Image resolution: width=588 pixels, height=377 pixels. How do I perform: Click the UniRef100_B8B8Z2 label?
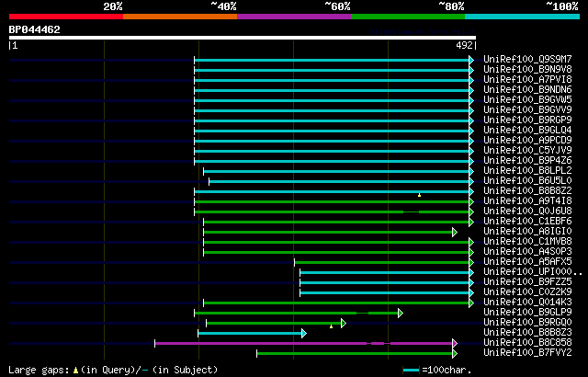pos(527,191)
